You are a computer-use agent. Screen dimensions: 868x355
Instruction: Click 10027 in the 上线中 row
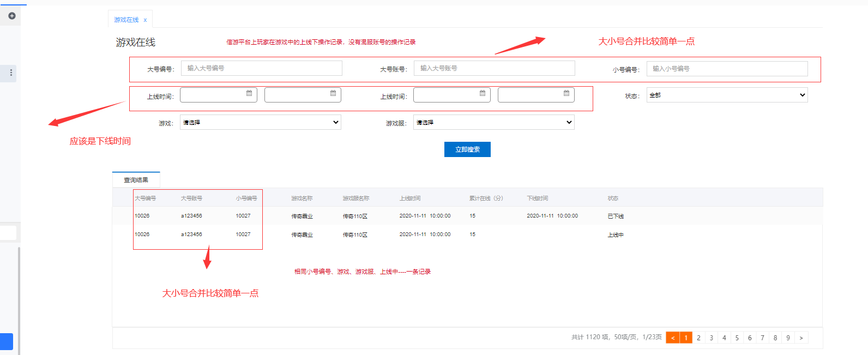coord(243,234)
